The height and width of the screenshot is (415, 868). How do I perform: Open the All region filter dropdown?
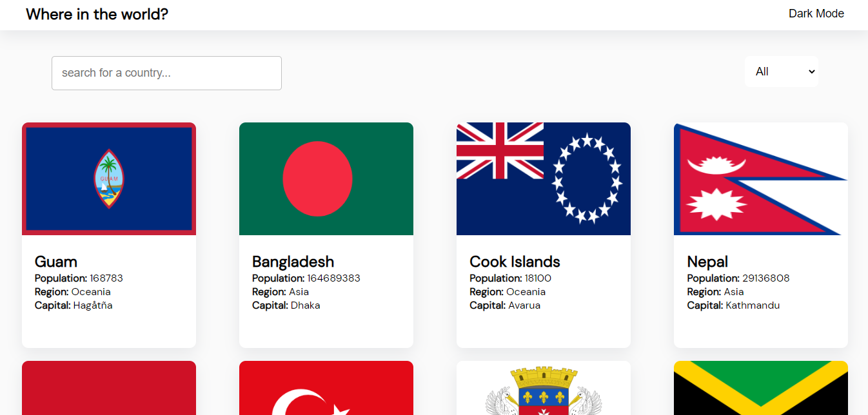tap(781, 72)
